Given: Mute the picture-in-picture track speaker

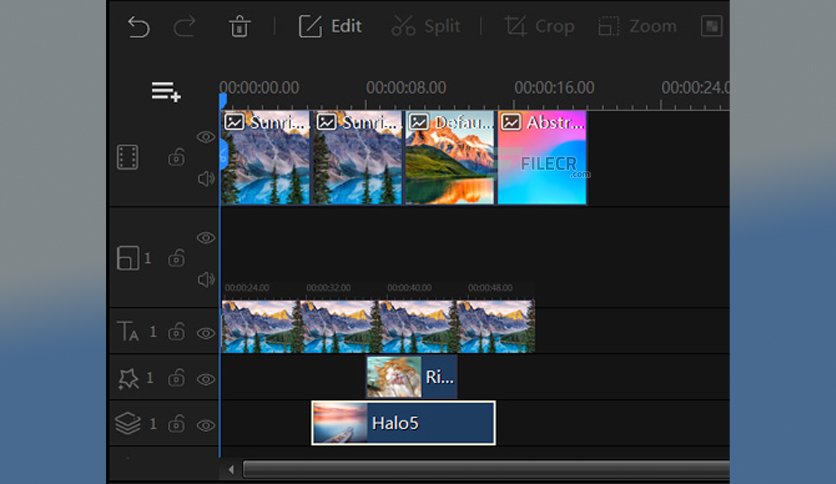Looking at the screenshot, I should coord(206,279).
